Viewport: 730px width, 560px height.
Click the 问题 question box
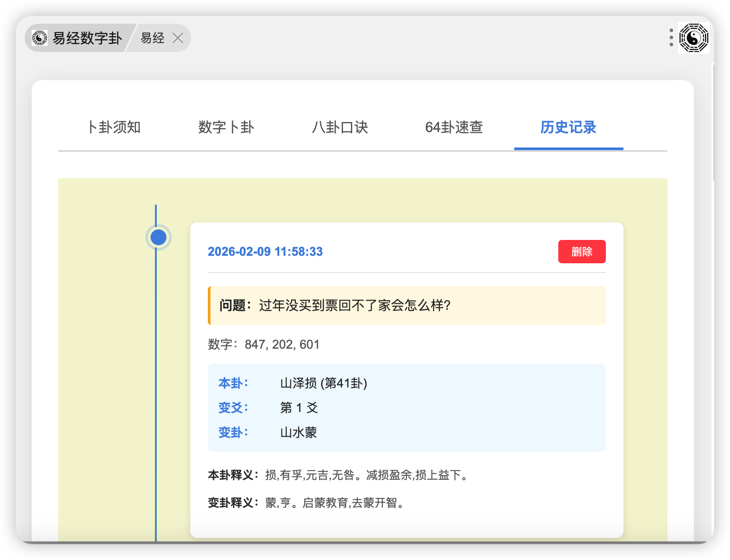406,306
